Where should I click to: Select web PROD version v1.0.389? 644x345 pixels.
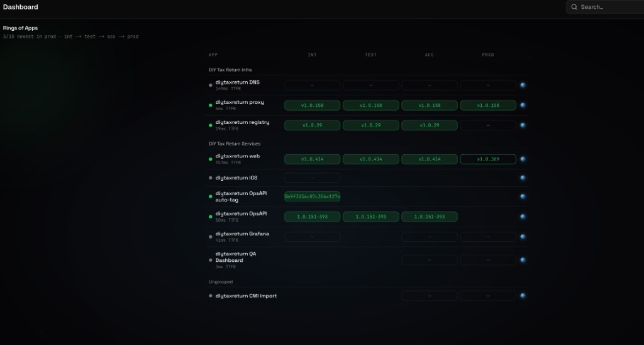tap(488, 159)
